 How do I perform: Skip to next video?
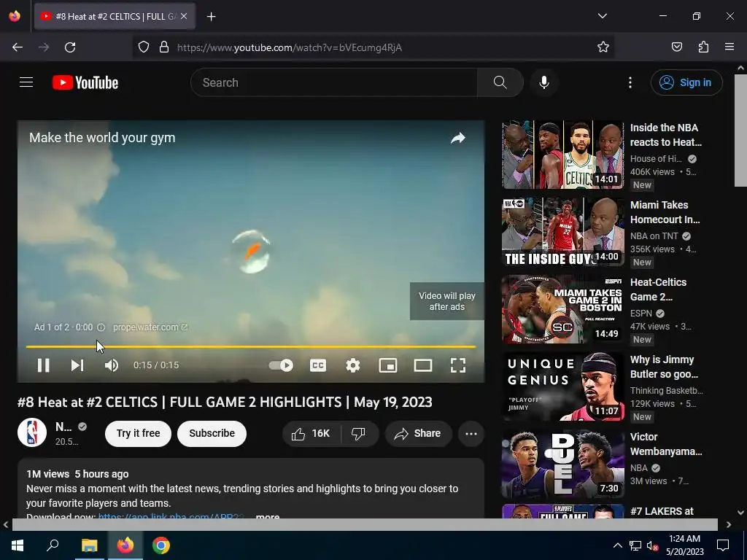point(77,365)
